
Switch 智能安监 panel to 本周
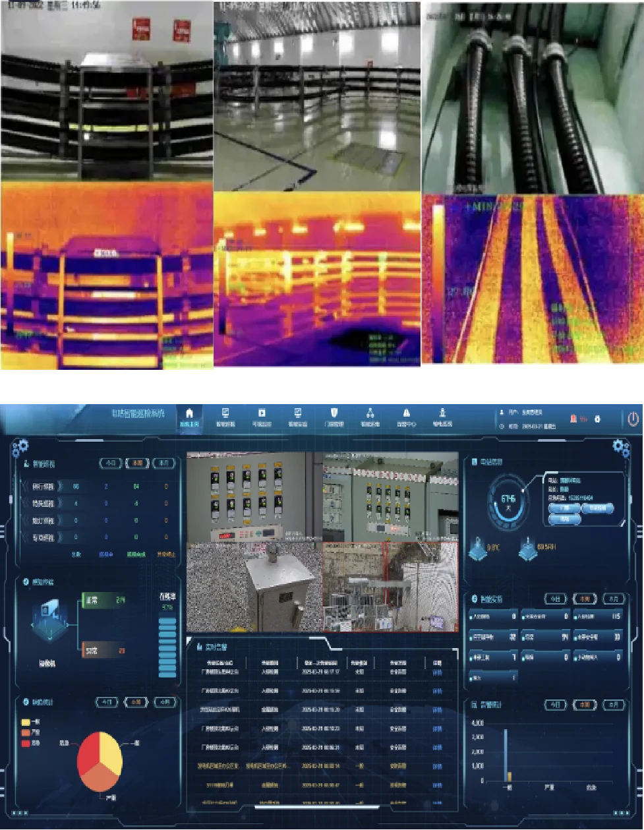585,599
